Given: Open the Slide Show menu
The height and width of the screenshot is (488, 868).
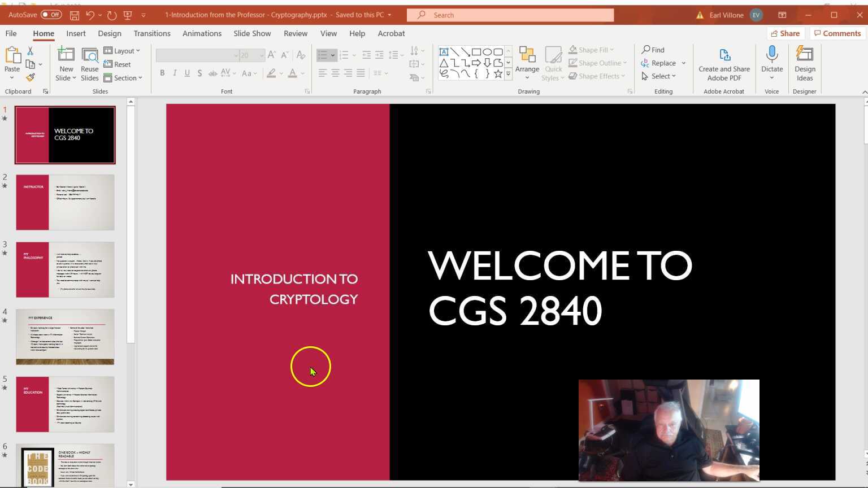Looking at the screenshot, I should pyautogui.click(x=252, y=33).
